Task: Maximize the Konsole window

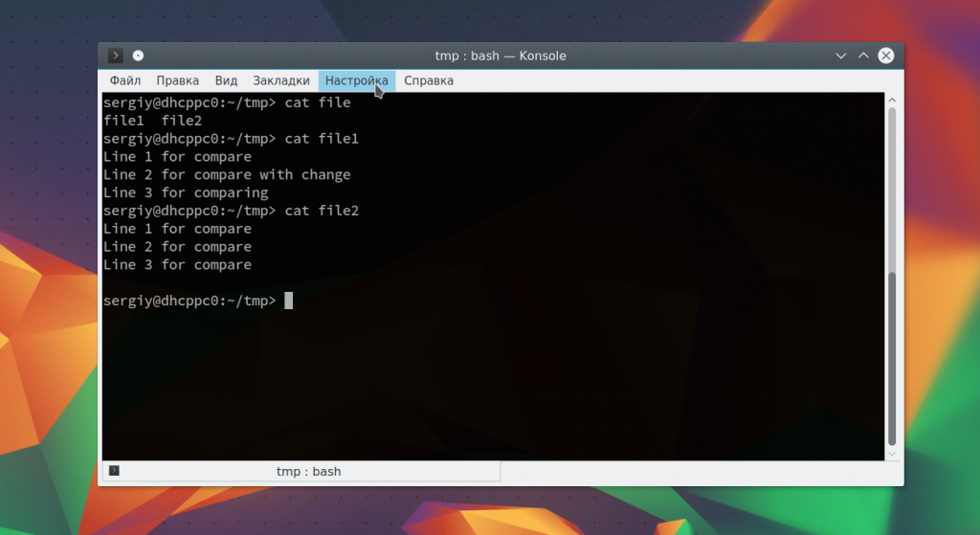Action: (863, 56)
